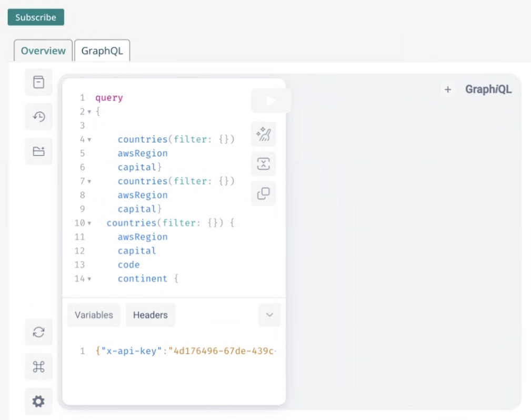Image resolution: width=531 pixels, height=420 pixels.
Task: Open the settings gear dialog
Action: 38,402
